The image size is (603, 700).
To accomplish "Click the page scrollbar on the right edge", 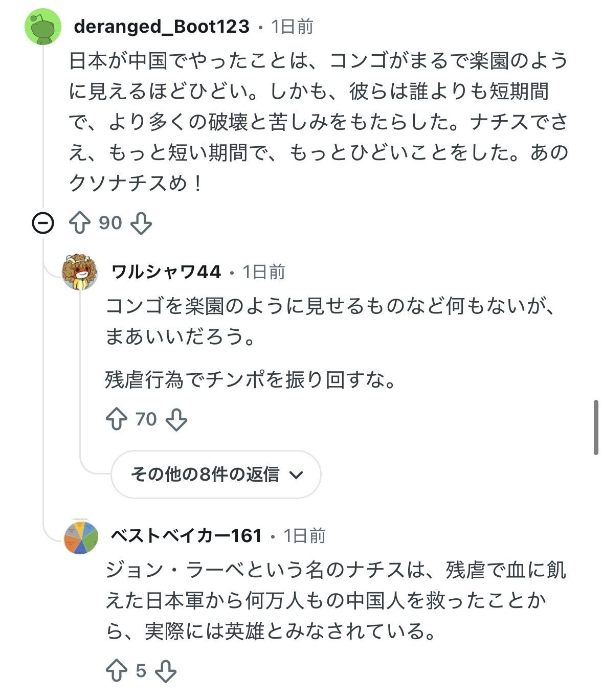I will tap(596, 428).
